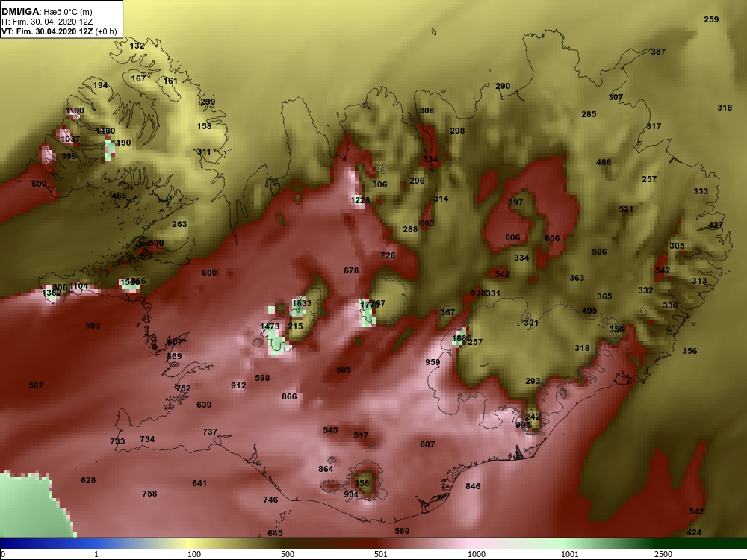Click the map value 299

[208, 102]
